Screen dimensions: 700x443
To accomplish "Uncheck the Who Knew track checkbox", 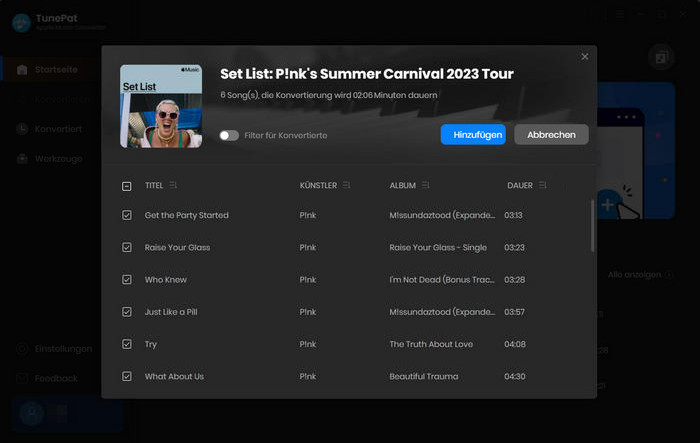I will (x=127, y=280).
